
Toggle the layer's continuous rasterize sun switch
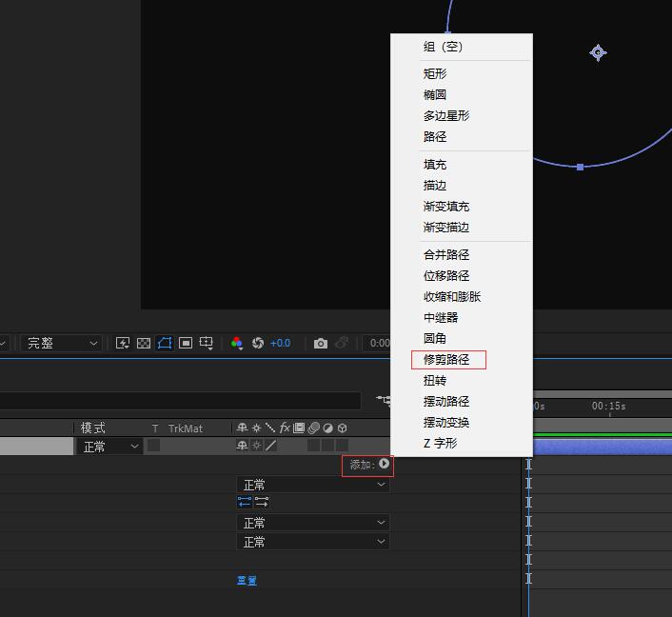pyautogui.click(x=256, y=446)
